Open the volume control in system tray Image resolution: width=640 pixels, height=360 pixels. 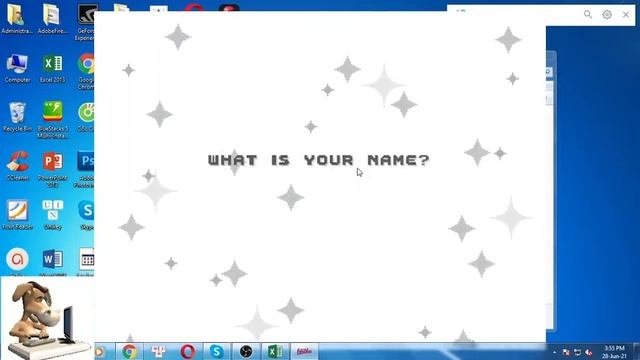[x=589, y=352]
